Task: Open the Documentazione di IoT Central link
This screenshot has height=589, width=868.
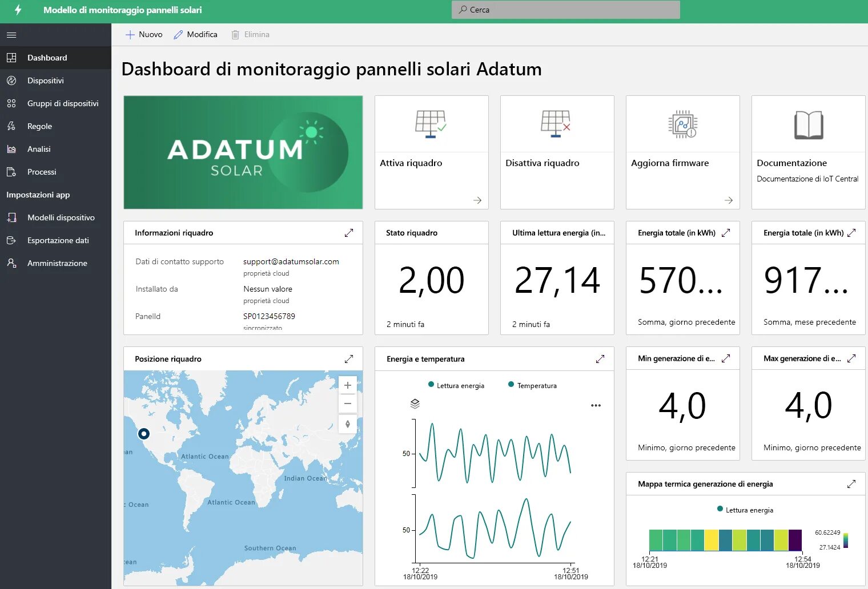Action: (x=807, y=179)
